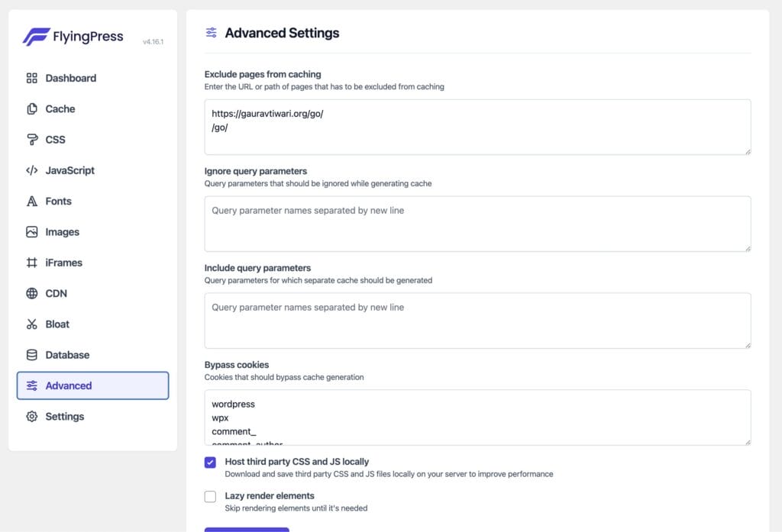
Task: Switch to the Settings section
Action: (64, 416)
